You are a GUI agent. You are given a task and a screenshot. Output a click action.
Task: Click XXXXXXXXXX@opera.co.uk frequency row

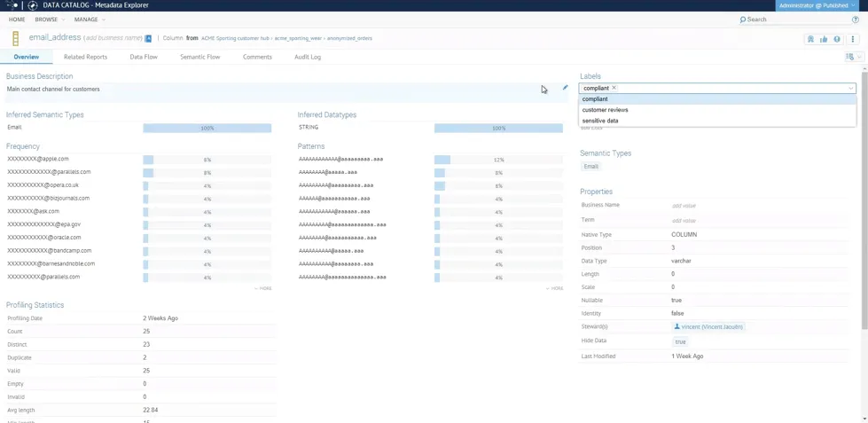coord(139,185)
